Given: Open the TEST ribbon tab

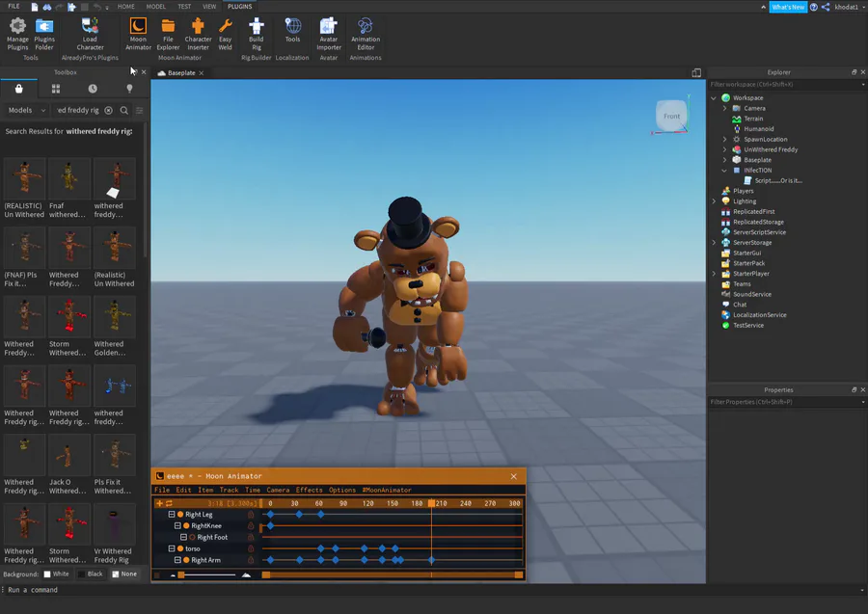Looking at the screenshot, I should point(184,7).
